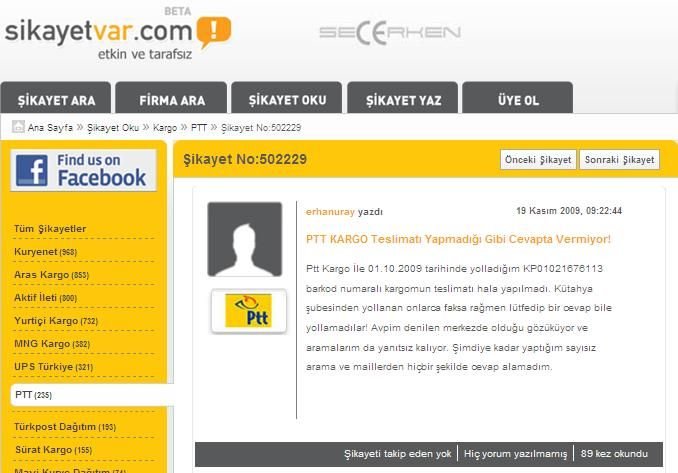
Task: Click the PTT company logo
Action: tap(249, 311)
